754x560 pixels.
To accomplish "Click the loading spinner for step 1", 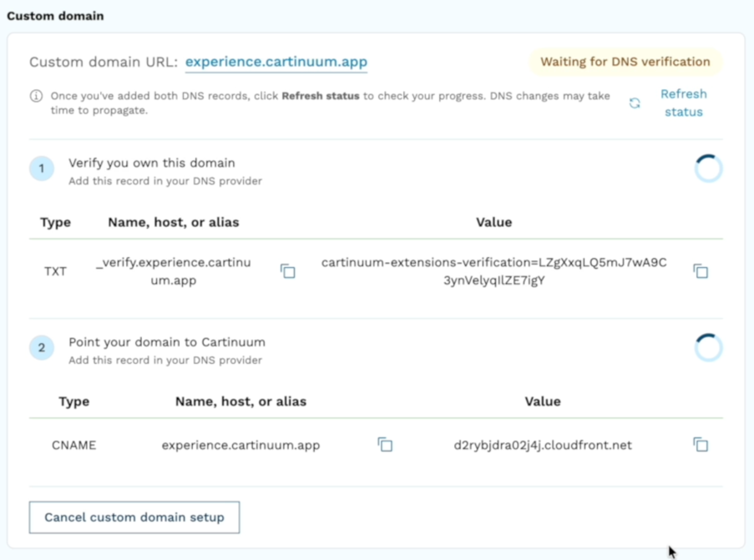I will (708, 169).
